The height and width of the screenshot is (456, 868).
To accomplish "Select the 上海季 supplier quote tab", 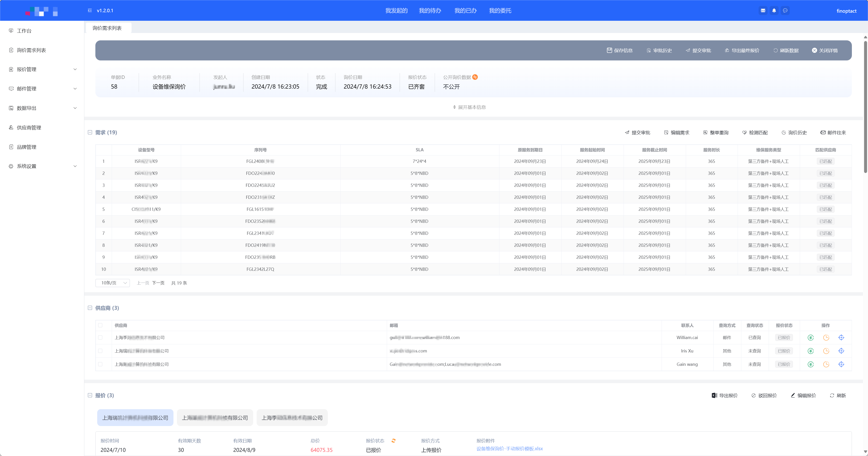I will (x=292, y=417).
